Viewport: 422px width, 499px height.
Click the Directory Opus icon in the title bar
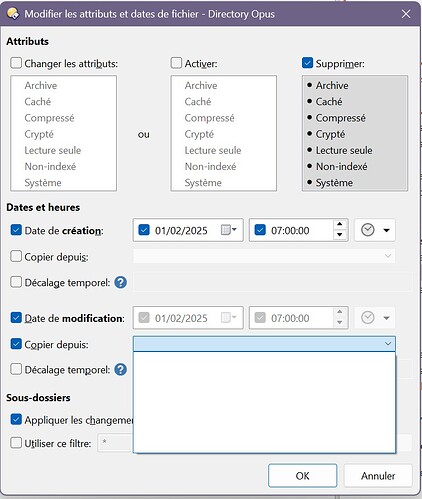[13, 14]
